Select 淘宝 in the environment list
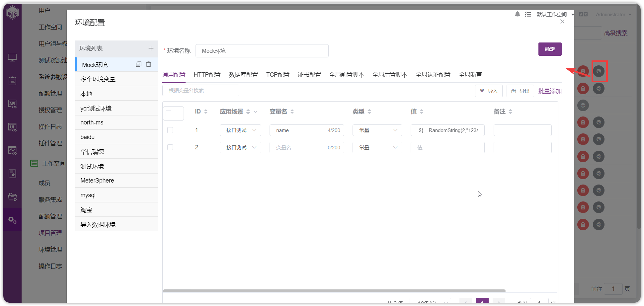The height and width of the screenshot is (306, 644). [117, 210]
